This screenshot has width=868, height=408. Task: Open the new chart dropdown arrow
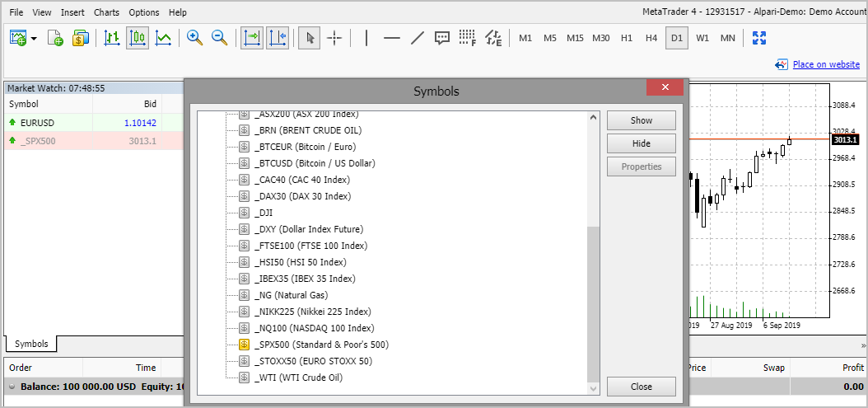[x=35, y=39]
